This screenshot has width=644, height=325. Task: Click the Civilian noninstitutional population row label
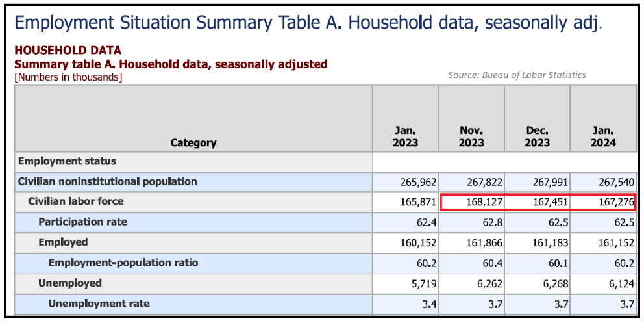pyautogui.click(x=108, y=181)
